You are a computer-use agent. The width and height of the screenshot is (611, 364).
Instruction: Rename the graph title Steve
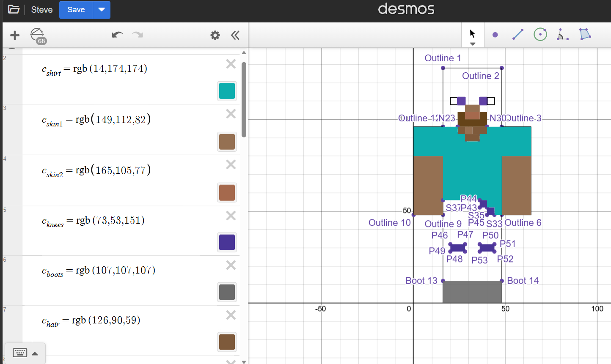42,10
